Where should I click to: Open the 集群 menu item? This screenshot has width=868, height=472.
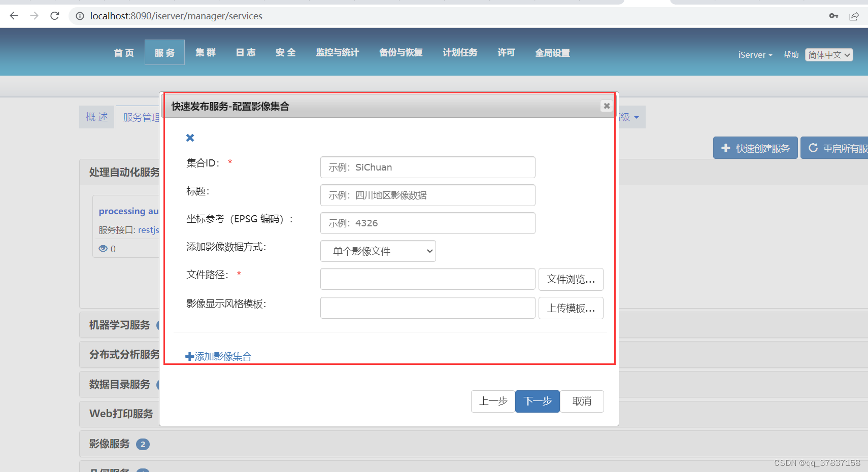tap(206, 53)
